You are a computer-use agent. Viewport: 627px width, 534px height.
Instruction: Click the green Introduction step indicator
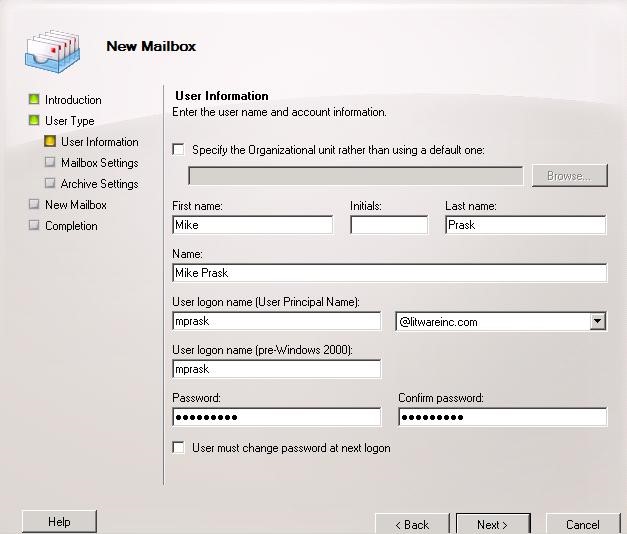click(34, 99)
